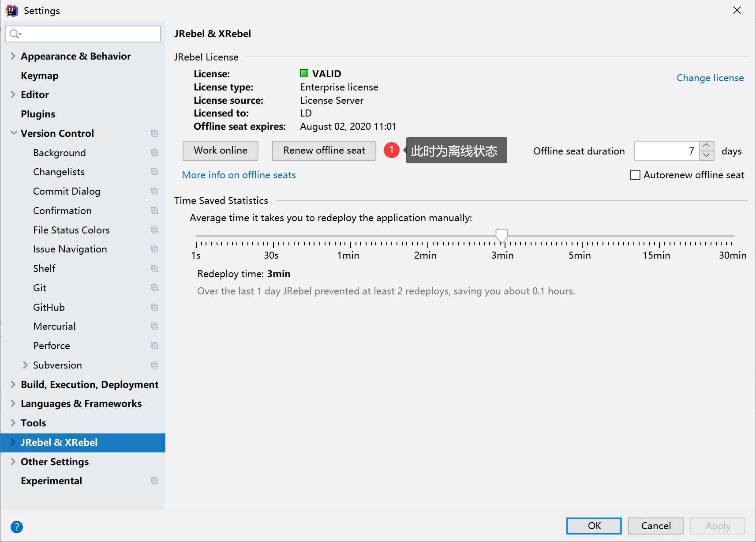Open File Status Colors settings
The image size is (756, 542).
(71, 230)
